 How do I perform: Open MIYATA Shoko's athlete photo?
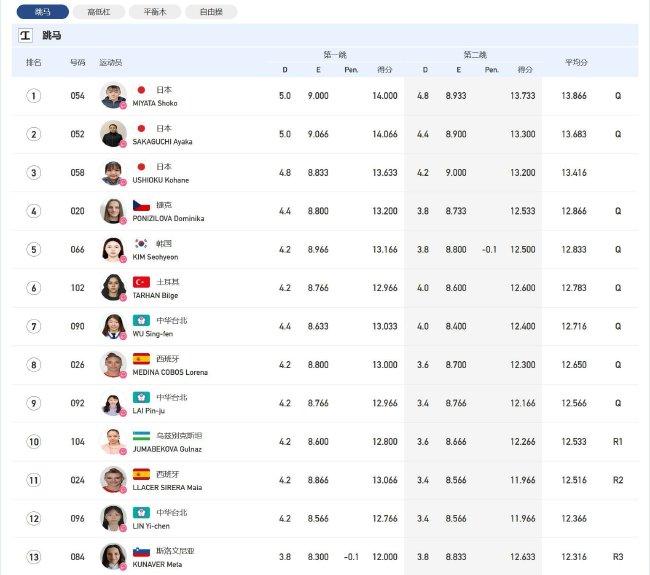[113, 96]
